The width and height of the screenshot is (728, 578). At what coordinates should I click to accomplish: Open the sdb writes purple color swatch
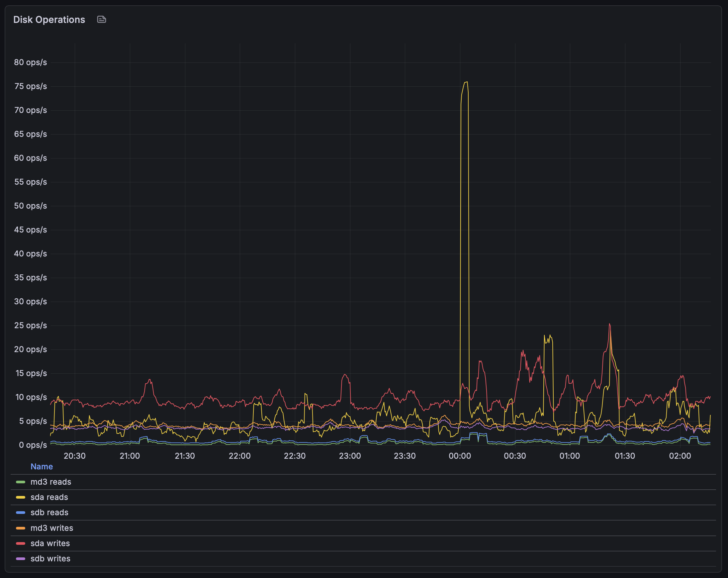click(x=21, y=559)
